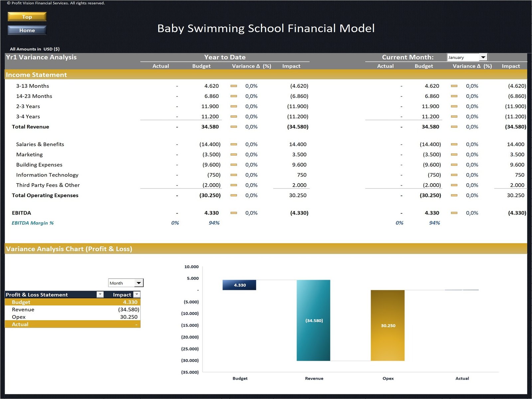The height and width of the screenshot is (399, 532).
Task: Click the gold Top button
Action: 27,17
